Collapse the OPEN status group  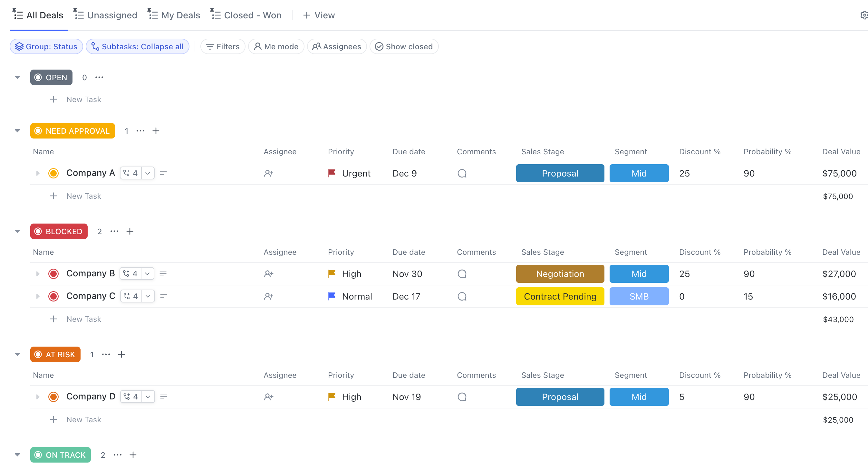click(17, 77)
